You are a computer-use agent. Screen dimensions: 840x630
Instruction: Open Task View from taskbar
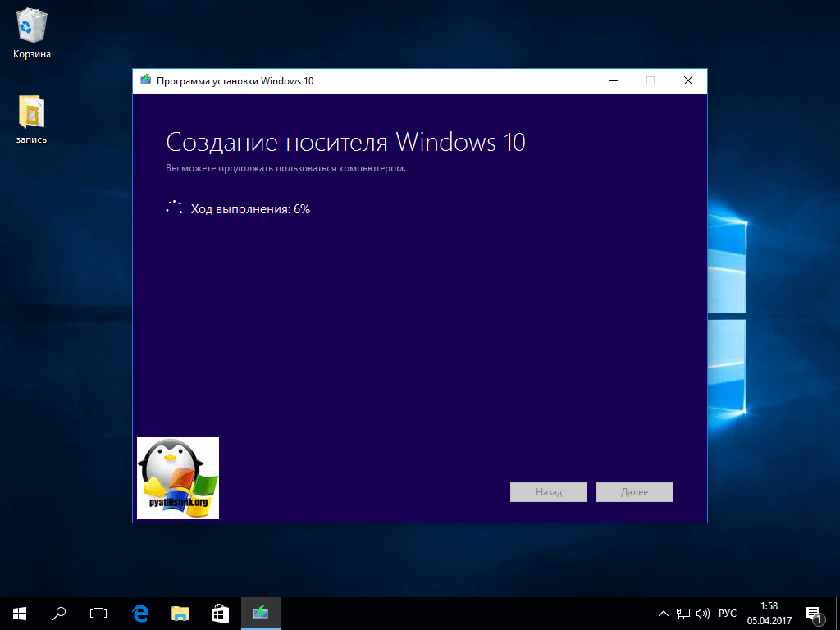(x=98, y=614)
